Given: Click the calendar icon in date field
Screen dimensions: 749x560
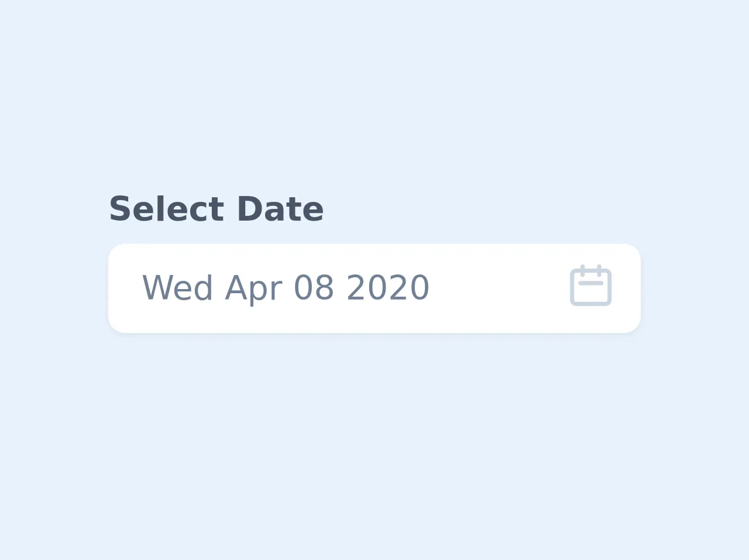Looking at the screenshot, I should [590, 286].
